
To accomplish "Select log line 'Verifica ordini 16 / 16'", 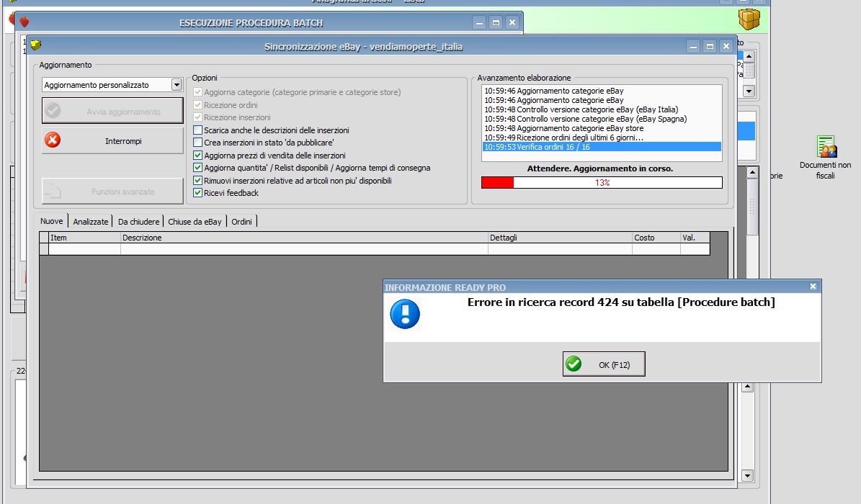I will 602,147.
